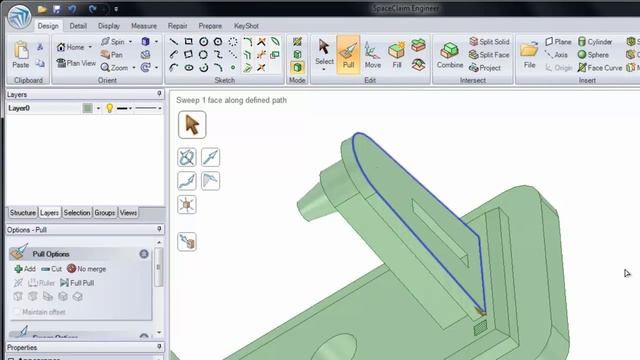Open Layer0 color dropdown arrow

click(x=98, y=108)
